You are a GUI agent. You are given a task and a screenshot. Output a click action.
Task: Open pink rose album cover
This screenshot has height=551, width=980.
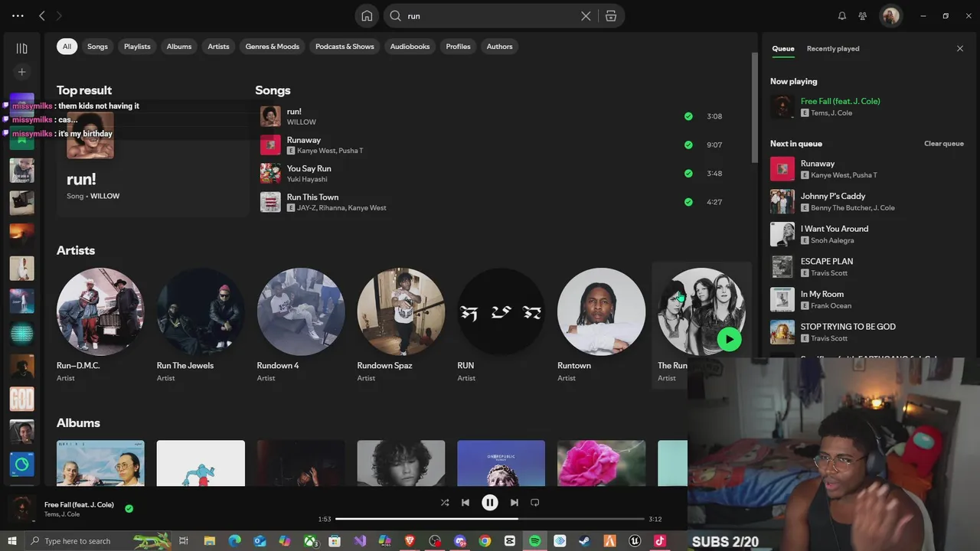[602, 463]
